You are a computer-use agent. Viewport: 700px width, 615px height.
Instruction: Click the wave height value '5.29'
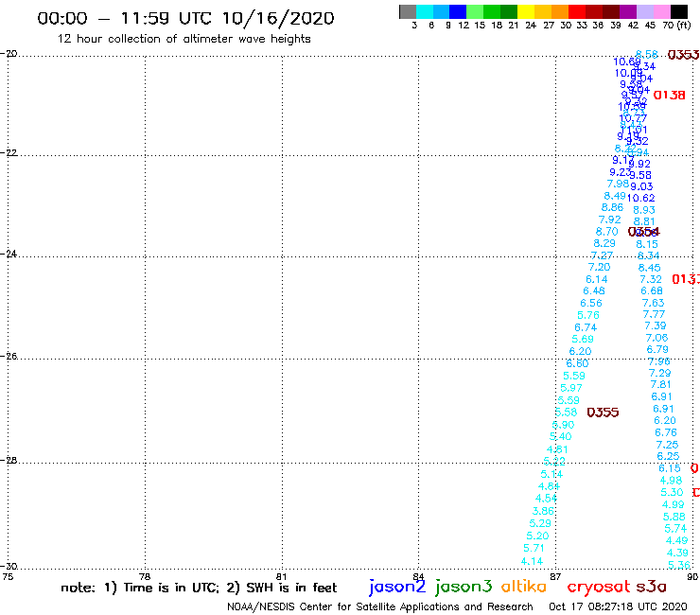click(x=540, y=523)
